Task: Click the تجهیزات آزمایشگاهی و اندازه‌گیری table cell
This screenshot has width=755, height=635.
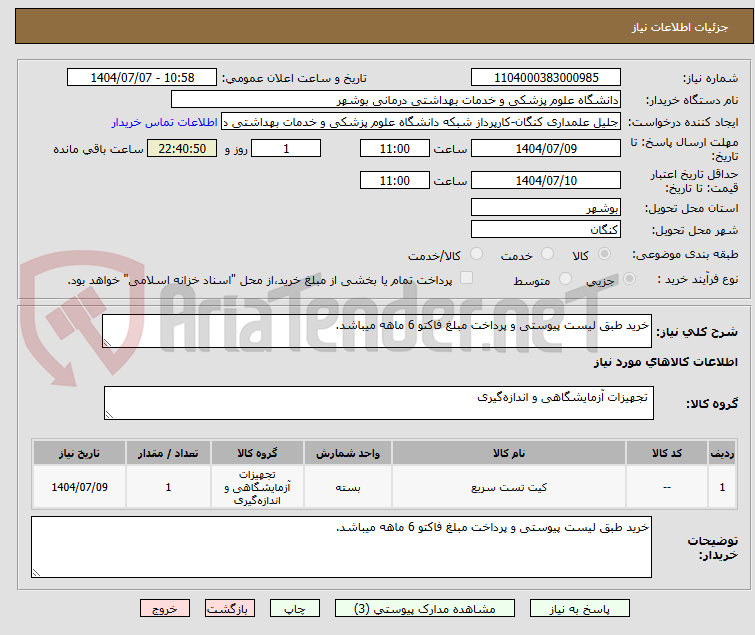Action: click(257, 487)
